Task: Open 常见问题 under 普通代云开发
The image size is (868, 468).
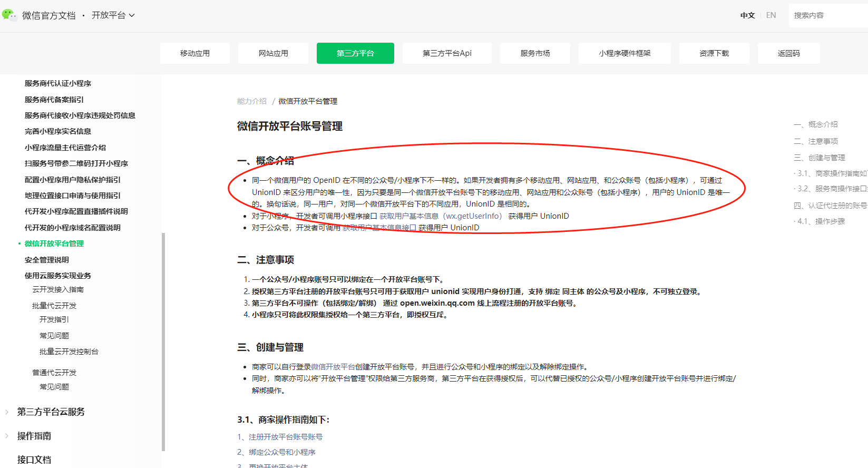Action: coord(54,387)
